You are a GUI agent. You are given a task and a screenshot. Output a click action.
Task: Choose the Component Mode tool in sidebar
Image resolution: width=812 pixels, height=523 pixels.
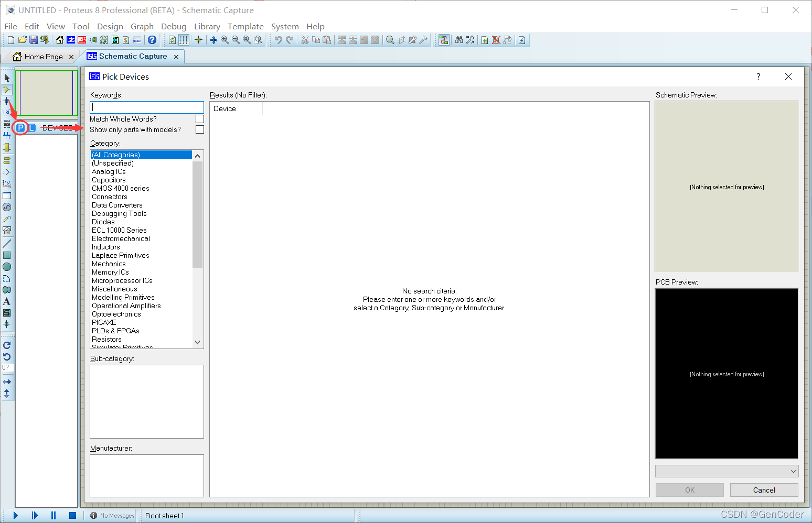tap(7, 90)
